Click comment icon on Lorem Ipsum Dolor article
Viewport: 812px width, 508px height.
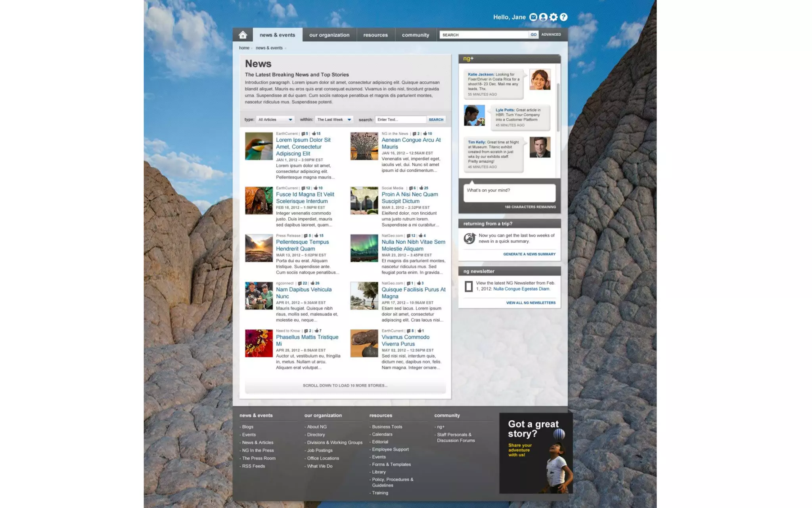303,134
